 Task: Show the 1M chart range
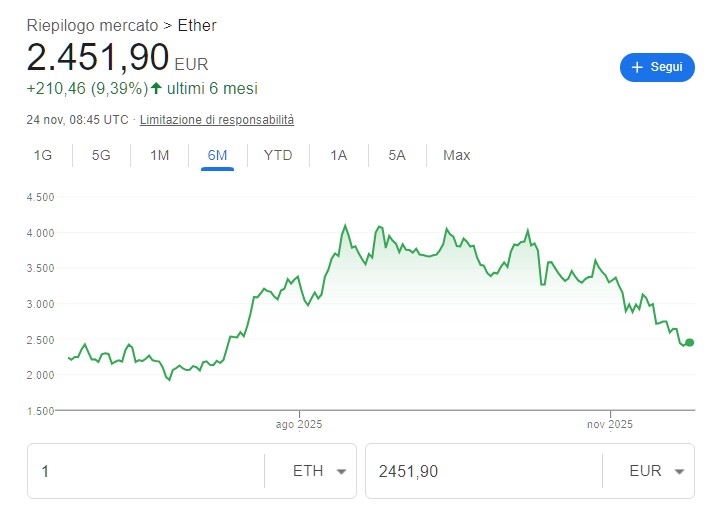159,155
